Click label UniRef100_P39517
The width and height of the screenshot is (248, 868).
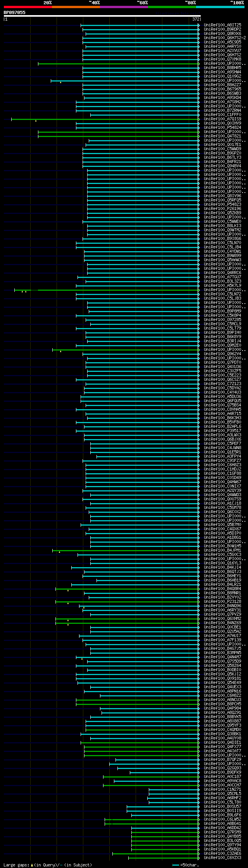click(x=222, y=431)
